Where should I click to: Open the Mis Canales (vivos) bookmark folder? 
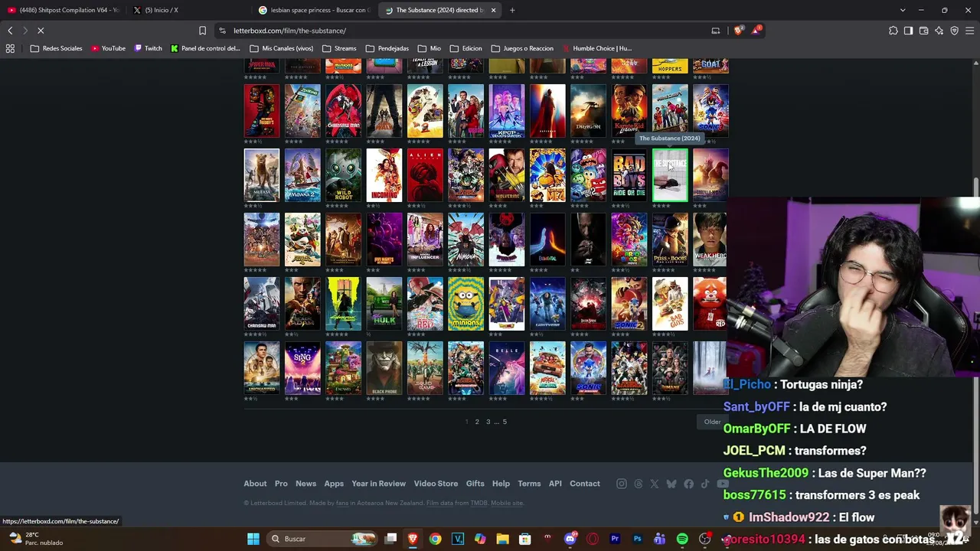281,48
